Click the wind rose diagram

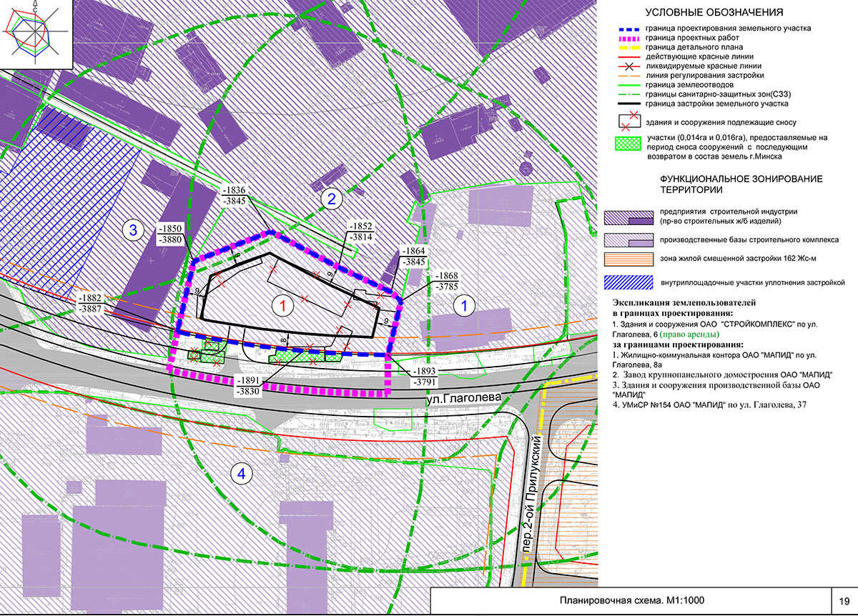[x=34, y=33]
